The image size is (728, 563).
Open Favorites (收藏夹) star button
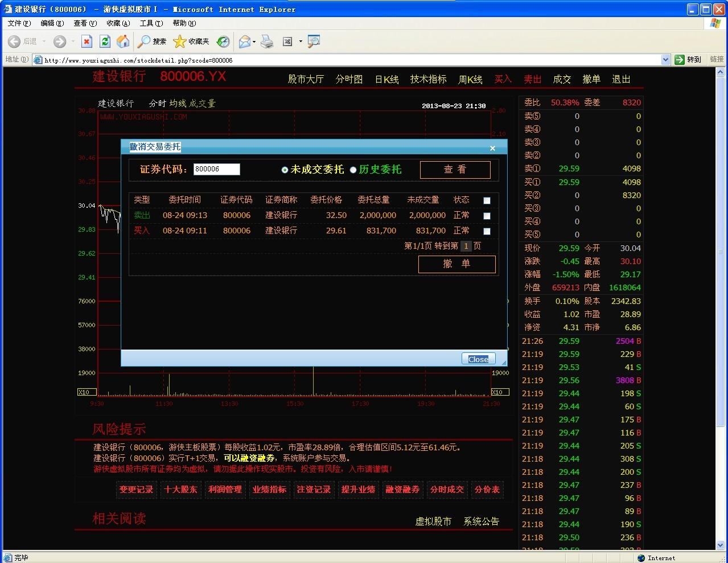click(191, 42)
